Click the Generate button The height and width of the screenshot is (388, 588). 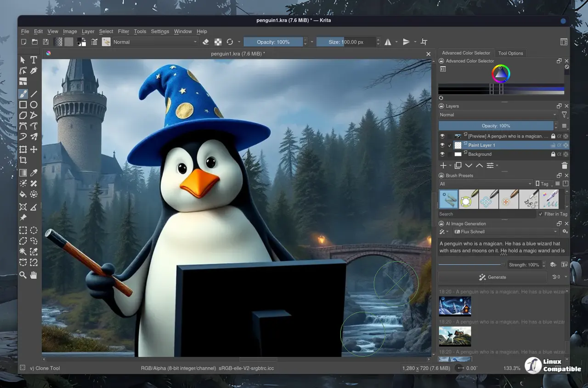click(492, 277)
